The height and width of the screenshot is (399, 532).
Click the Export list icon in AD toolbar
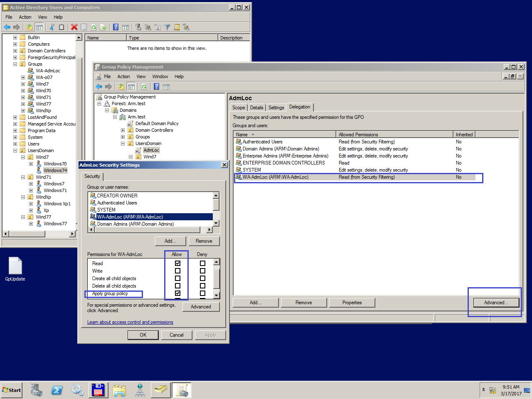[103, 27]
